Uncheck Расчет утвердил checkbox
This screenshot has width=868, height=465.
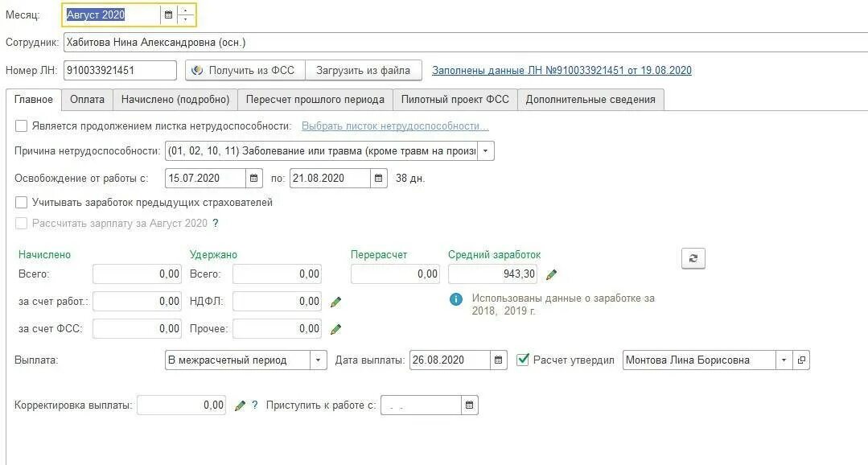[x=523, y=360]
